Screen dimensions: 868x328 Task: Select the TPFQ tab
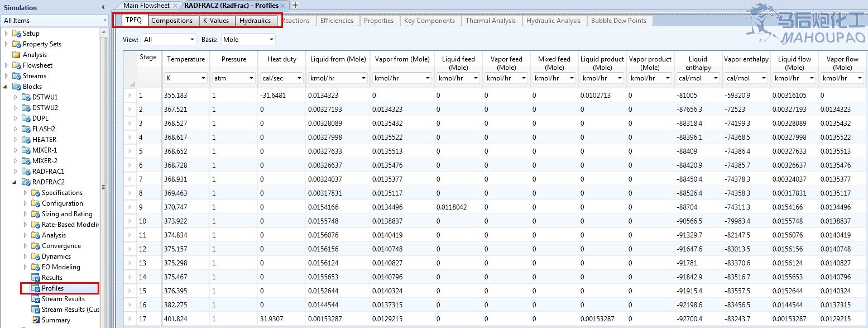(134, 21)
